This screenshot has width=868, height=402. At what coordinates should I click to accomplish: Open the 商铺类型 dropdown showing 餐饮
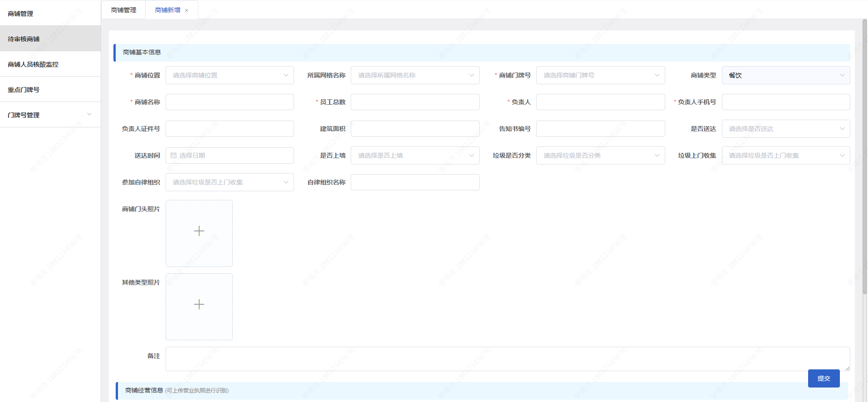[x=786, y=75]
